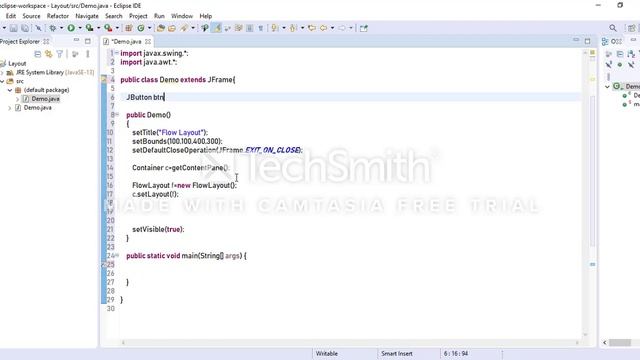Go to Last Edit Location icon
This screenshot has height=360, width=640.
tap(312, 28)
